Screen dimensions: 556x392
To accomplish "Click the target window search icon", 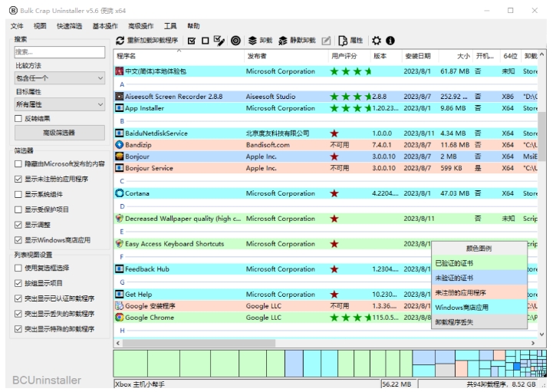I will click(235, 41).
